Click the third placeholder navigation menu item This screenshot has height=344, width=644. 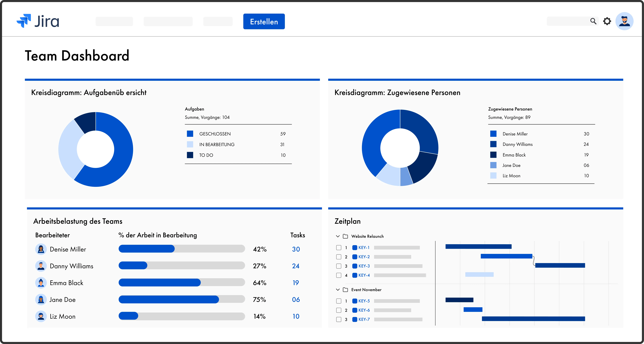coord(218,21)
